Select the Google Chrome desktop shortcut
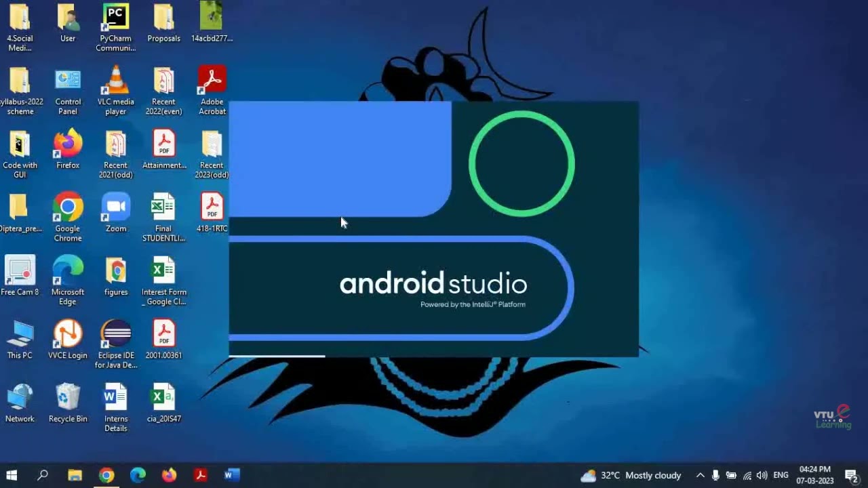Screen dimensions: 868x488 (68, 218)
